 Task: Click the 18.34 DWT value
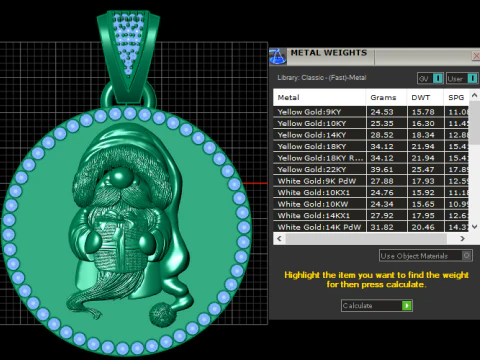[x=423, y=135]
